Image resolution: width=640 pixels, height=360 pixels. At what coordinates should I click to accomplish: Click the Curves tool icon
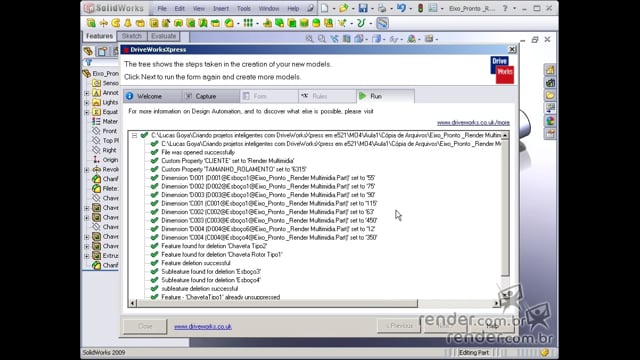(361, 23)
